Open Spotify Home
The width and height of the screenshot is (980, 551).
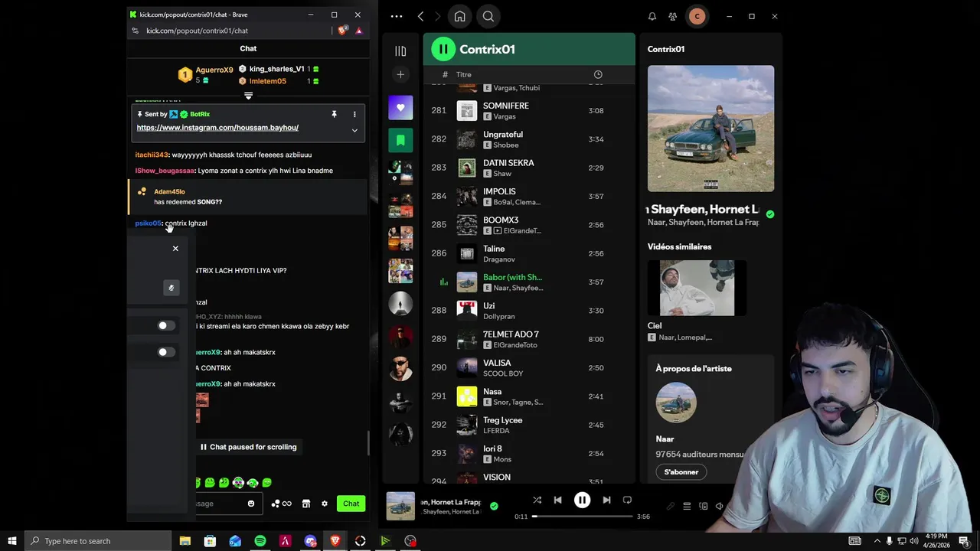459,16
